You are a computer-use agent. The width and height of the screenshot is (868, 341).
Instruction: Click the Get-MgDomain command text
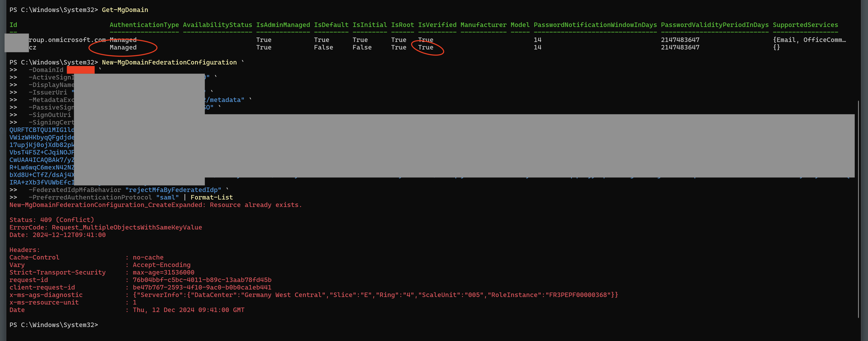125,10
